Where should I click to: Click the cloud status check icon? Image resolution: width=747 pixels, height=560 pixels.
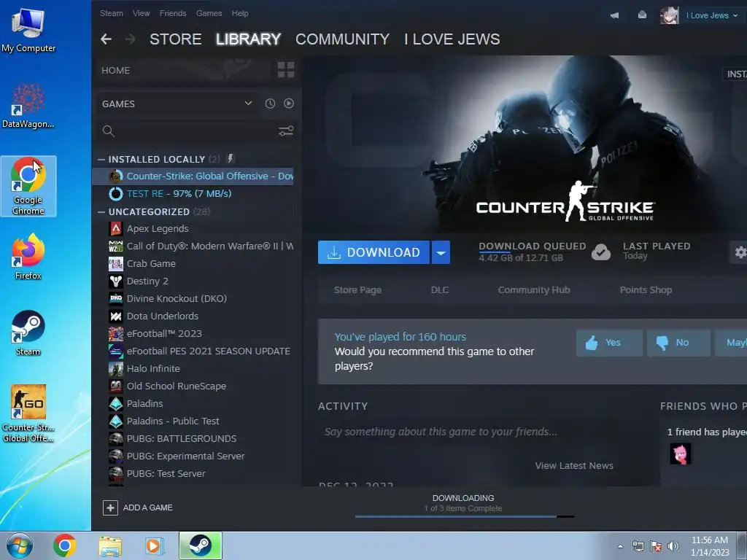(x=601, y=252)
